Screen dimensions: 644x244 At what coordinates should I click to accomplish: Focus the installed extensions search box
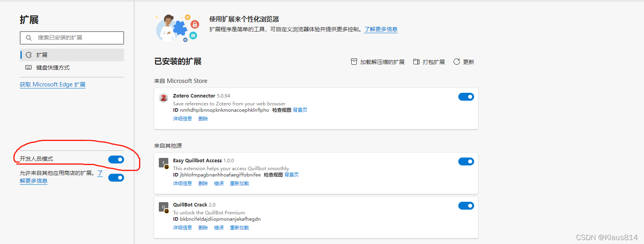coord(72,38)
